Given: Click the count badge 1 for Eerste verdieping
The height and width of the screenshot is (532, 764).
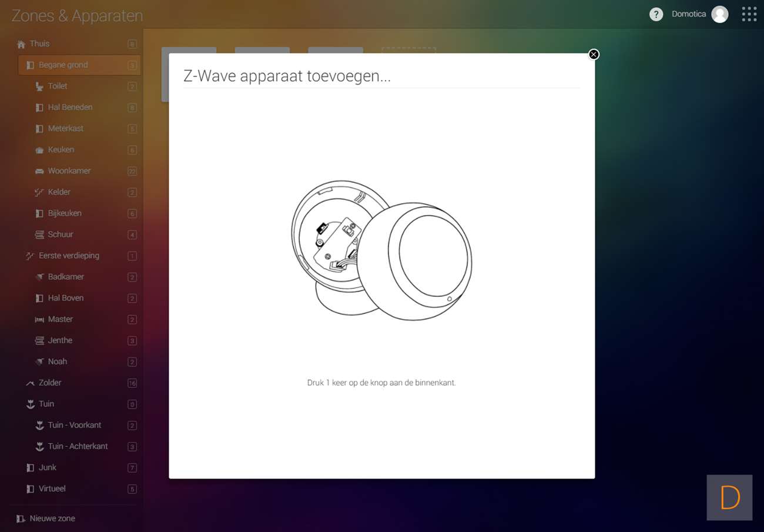Looking at the screenshot, I should coord(132,256).
